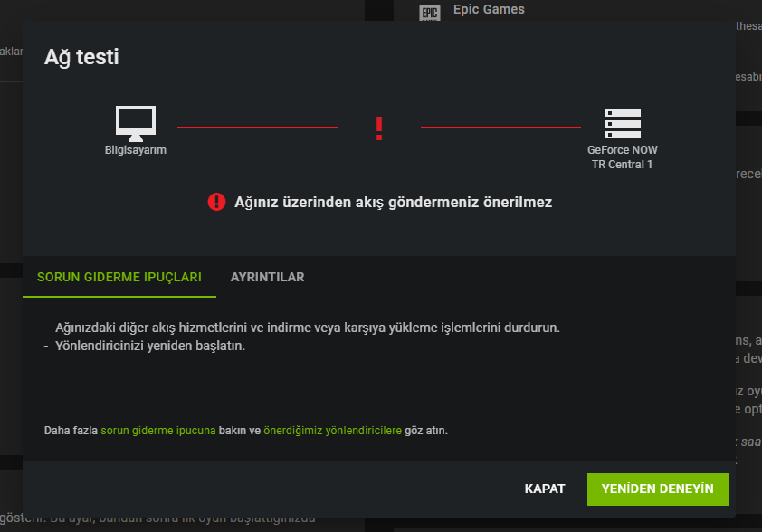Click the Kapat button

(x=545, y=489)
